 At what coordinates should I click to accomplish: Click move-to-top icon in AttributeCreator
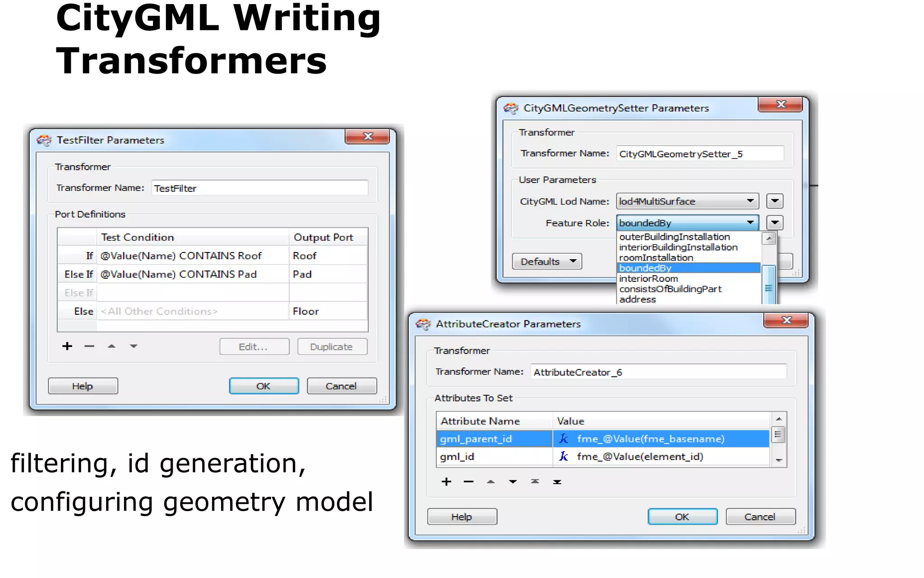535,482
